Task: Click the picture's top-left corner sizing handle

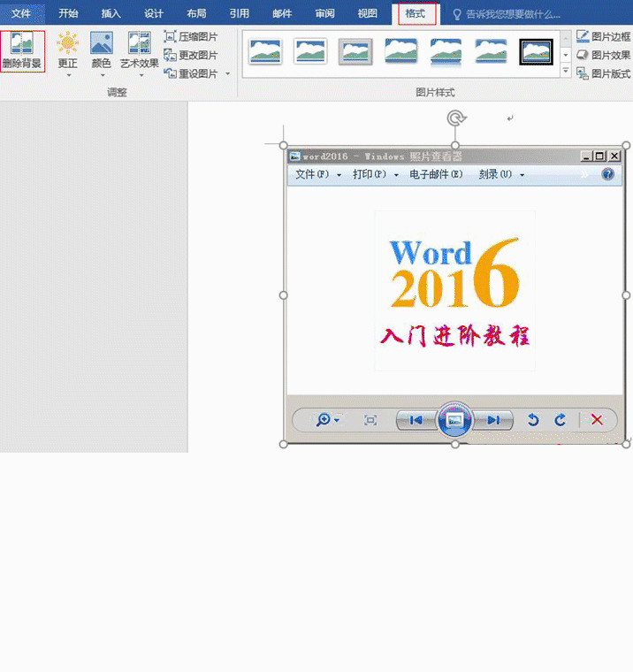Action: point(283,146)
